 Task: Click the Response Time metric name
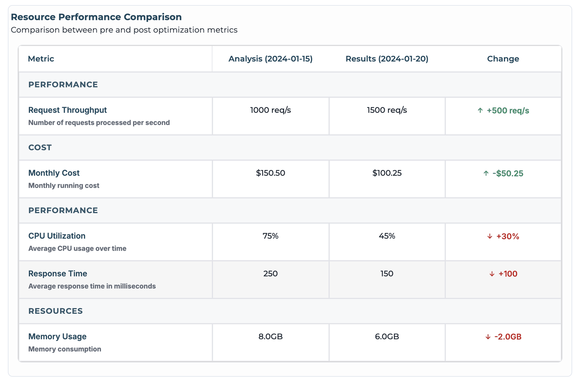click(x=58, y=273)
